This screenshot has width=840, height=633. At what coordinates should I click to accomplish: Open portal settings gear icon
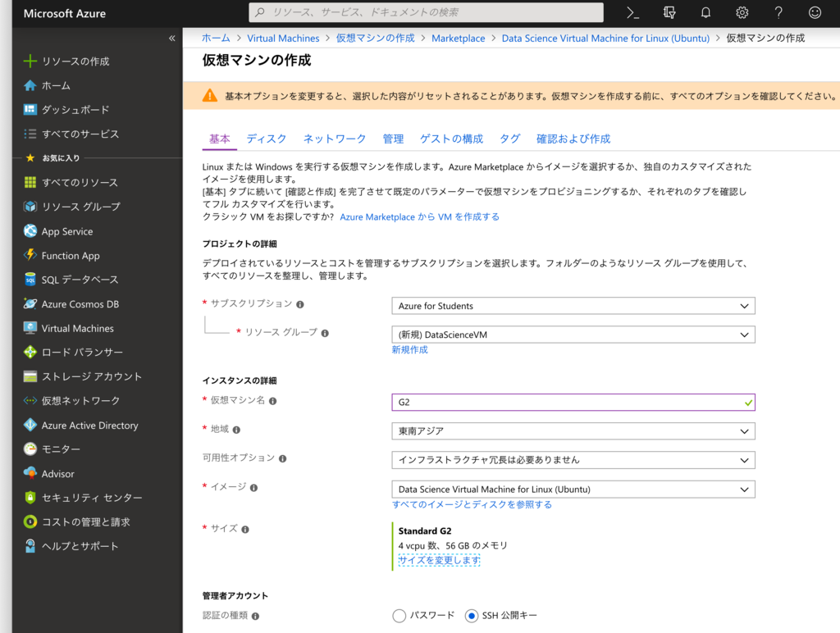(742, 13)
